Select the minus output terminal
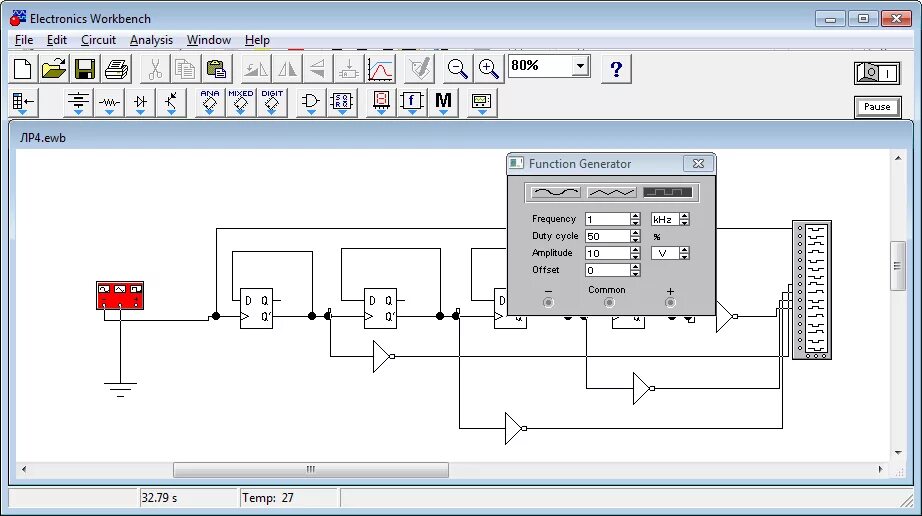 click(x=549, y=302)
